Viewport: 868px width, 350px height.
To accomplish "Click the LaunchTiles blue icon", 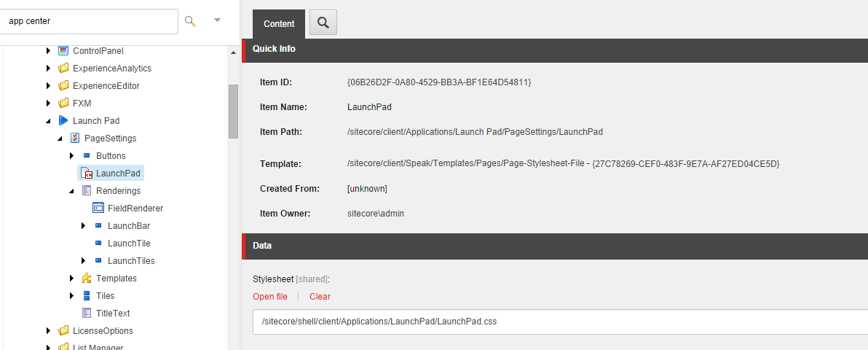I will 98,261.
